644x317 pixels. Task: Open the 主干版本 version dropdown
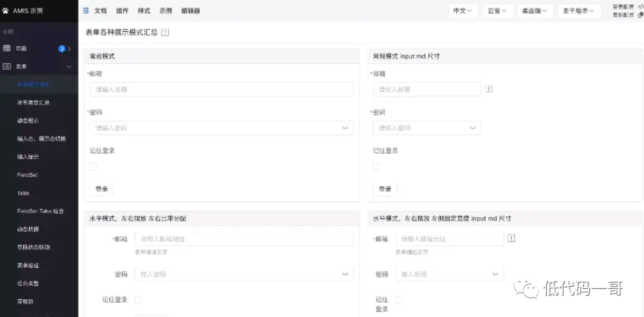pyautogui.click(x=578, y=11)
